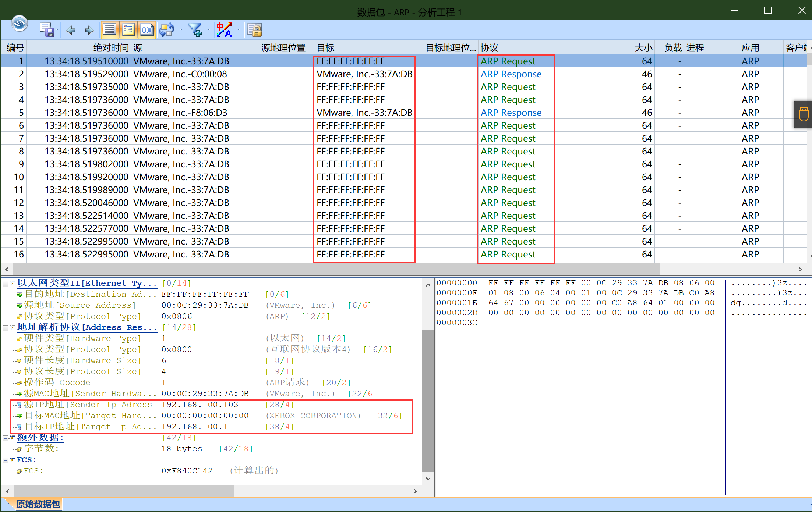Click the decode/translation (中A) icon
The image size is (812, 512).
click(x=224, y=29)
